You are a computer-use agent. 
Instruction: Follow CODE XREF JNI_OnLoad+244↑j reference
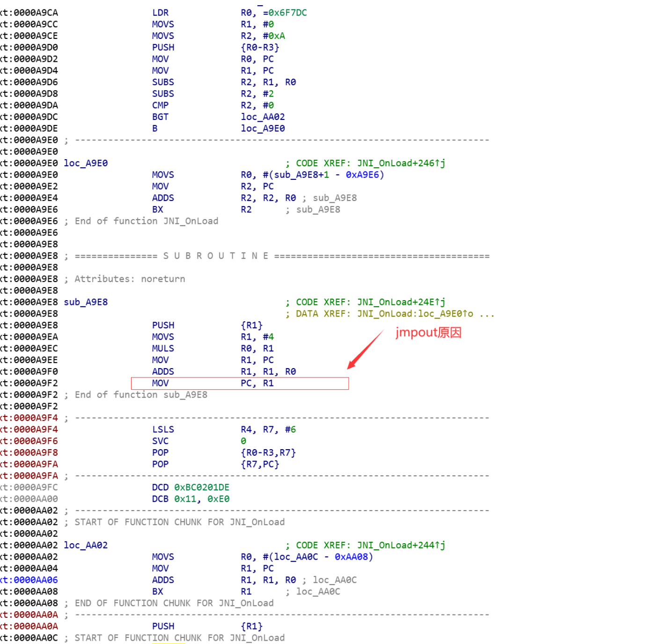(x=401, y=545)
